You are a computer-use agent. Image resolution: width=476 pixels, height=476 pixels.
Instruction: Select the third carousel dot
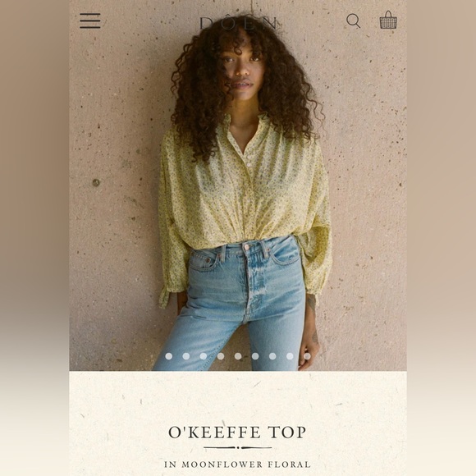[204, 356]
